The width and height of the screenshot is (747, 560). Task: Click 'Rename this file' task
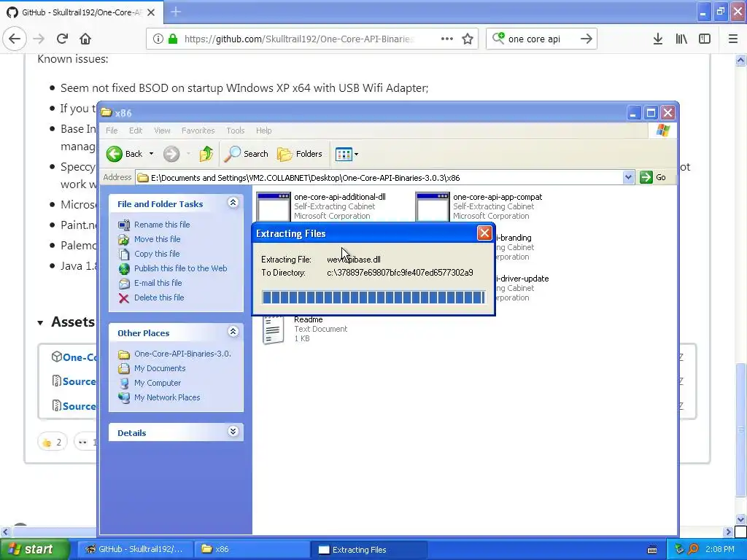pos(162,225)
